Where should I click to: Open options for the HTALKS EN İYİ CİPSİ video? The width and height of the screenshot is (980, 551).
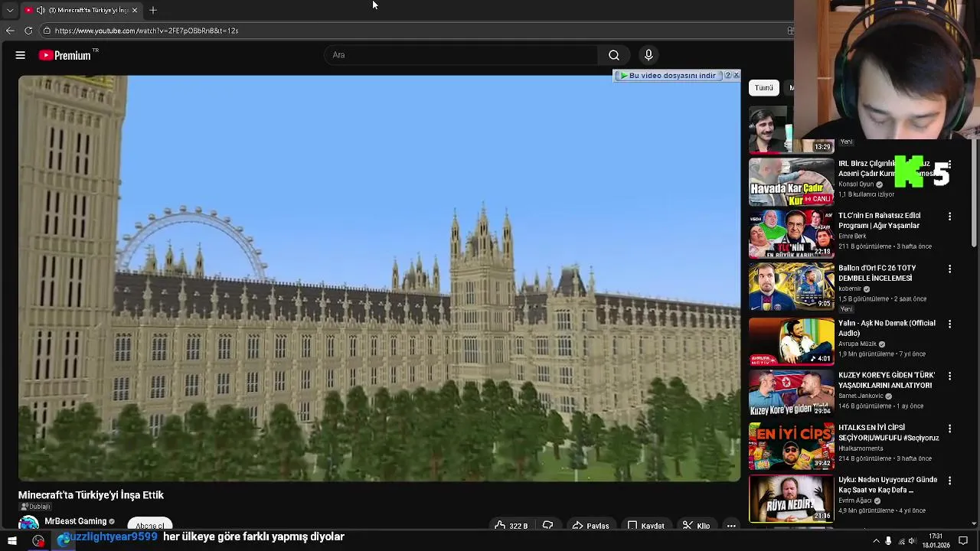tap(949, 429)
